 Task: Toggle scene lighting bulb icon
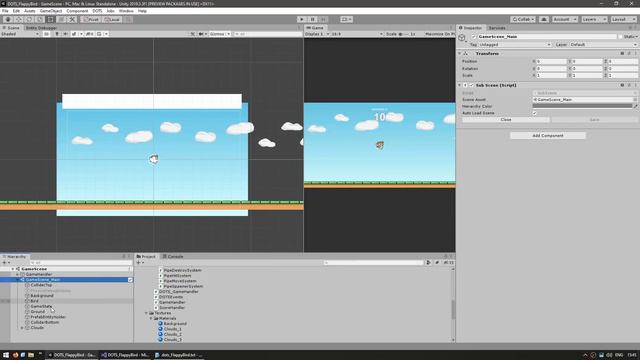[57, 34]
